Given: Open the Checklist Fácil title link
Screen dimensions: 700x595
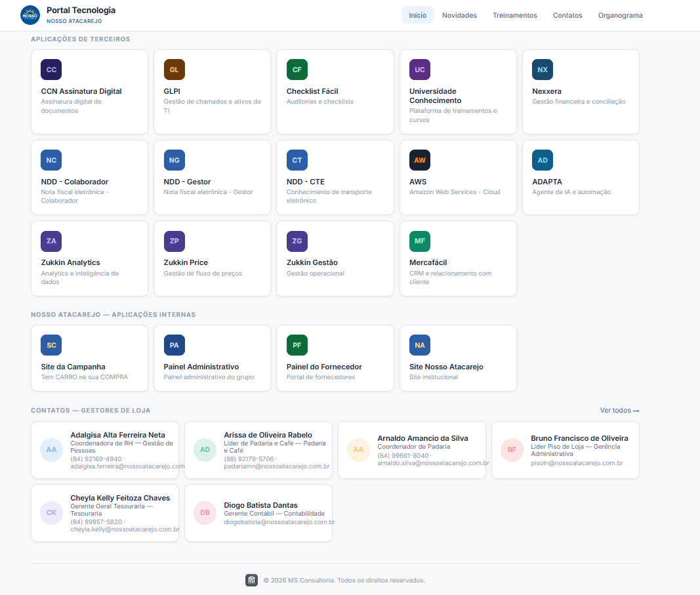Looking at the screenshot, I should 312,91.
